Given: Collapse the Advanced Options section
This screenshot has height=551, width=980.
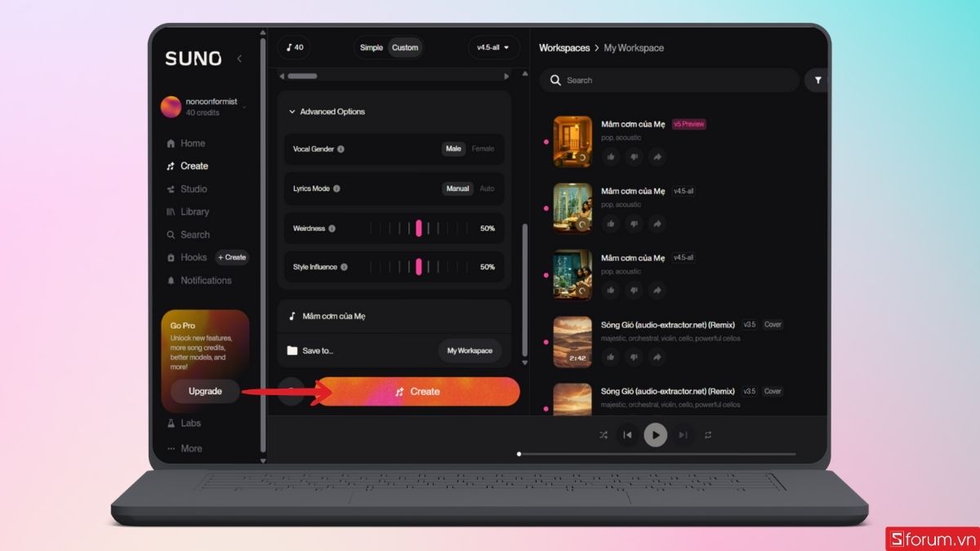Looking at the screenshot, I should (327, 112).
